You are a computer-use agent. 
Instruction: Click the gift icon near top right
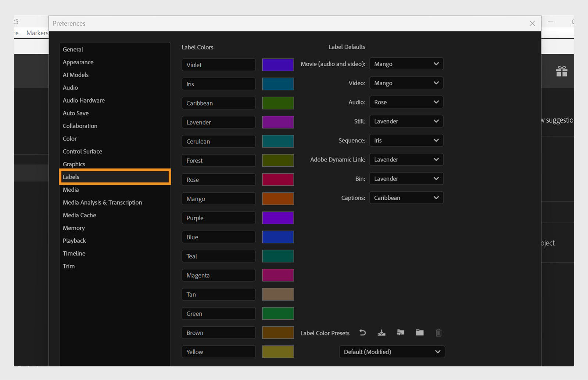point(562,71)
